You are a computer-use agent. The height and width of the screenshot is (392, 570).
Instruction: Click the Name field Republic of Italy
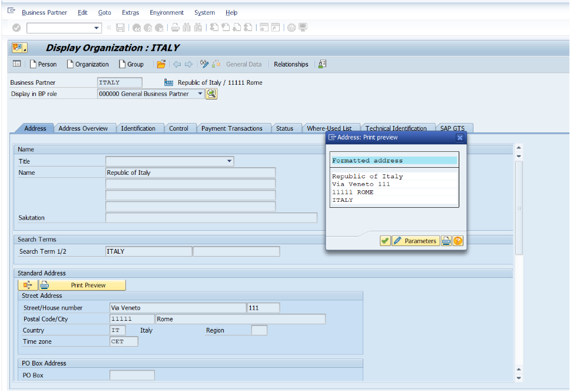(x=190, y=172)
